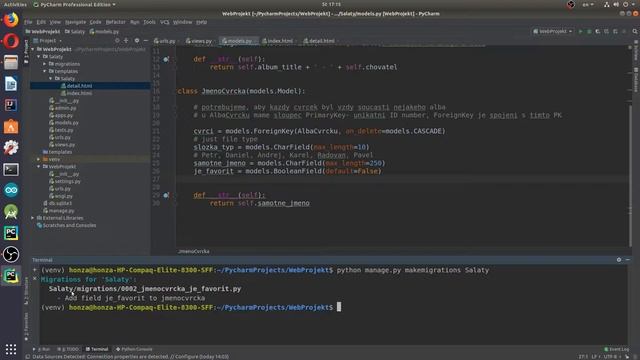Screen dimensions: 640x360
Task: Expand External Libraries node
Action: click(33, 218)
